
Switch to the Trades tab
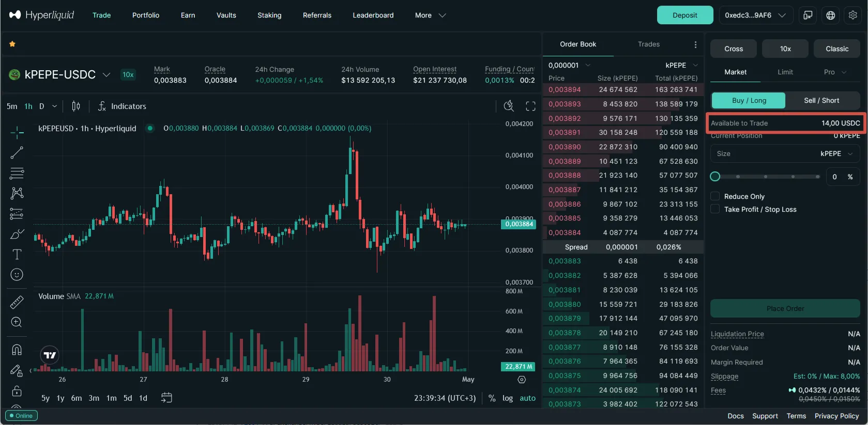point(649,44)
